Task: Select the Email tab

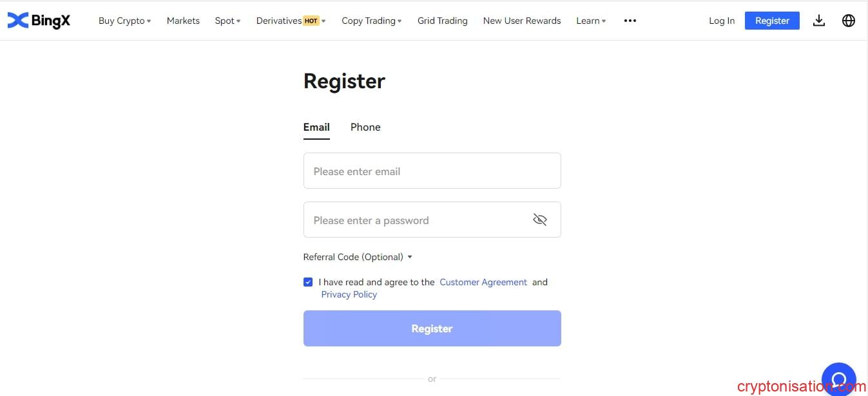Action: click(316, 127)
